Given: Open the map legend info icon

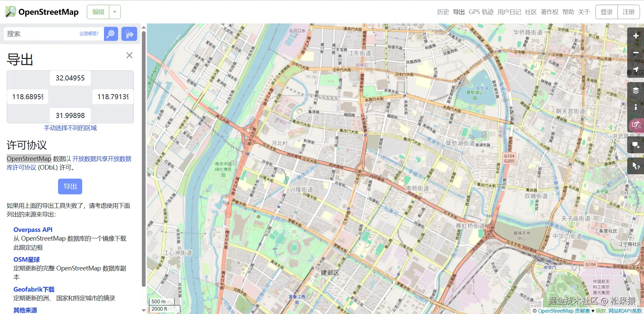Looking at the screenshot, I should pyautogui.click(x=636, y=107).
